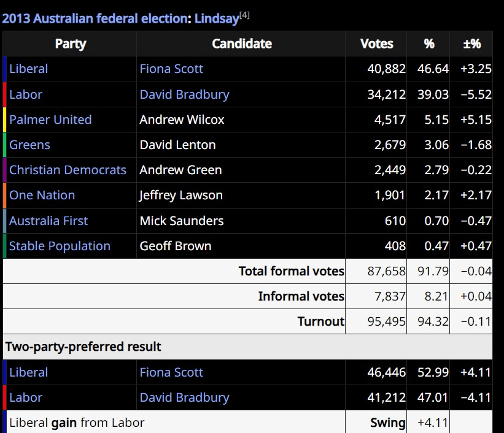Screen dimensions: 504x433
Task: Open the Liberal party link in first row
Action: tap(28, 69)
